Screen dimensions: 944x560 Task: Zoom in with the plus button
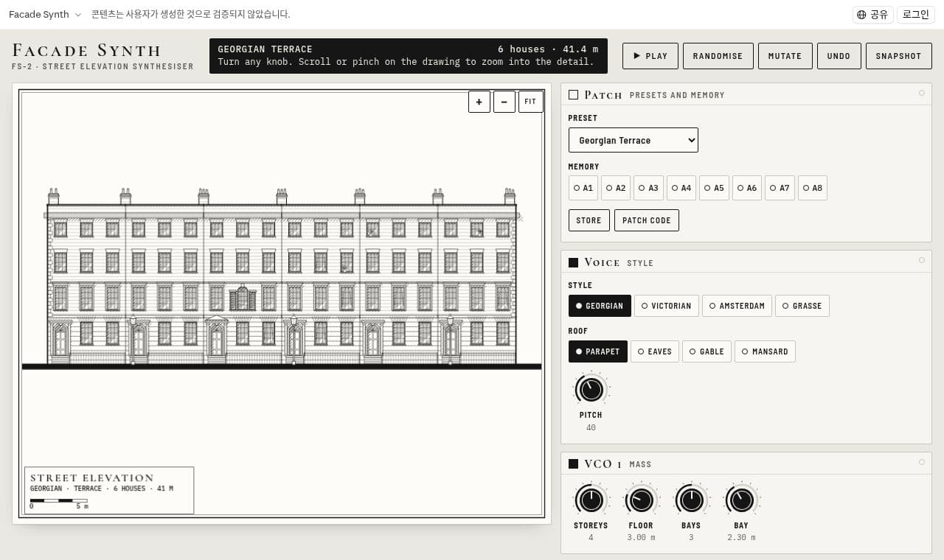tap(479, 102)
